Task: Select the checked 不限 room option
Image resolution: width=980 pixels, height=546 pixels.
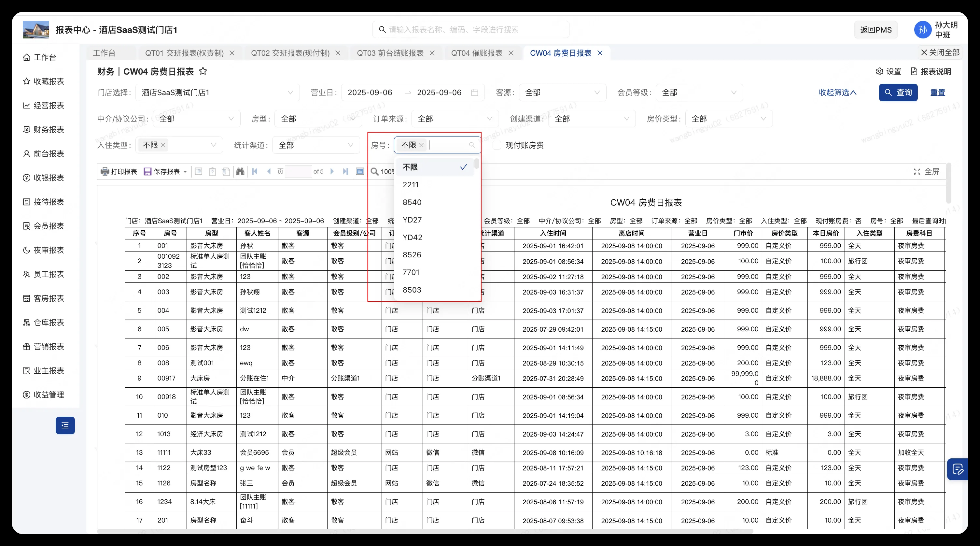Action: tap(435, 167)
